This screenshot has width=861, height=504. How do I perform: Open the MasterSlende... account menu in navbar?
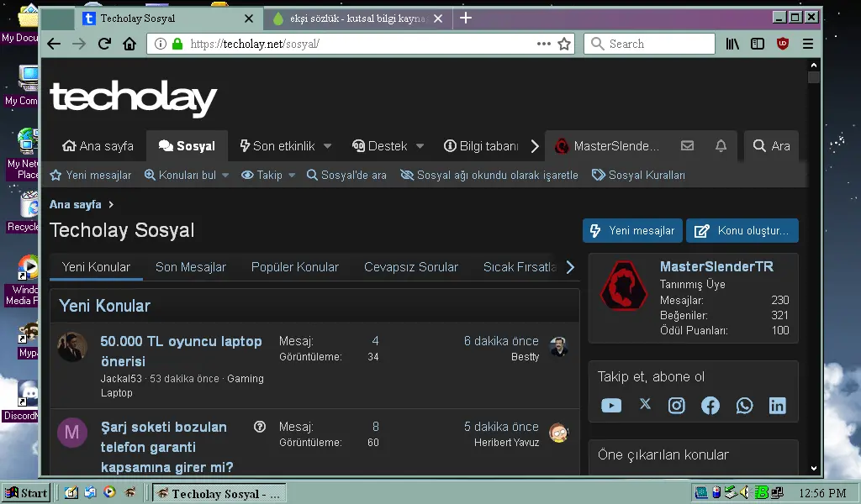[607, 146]
